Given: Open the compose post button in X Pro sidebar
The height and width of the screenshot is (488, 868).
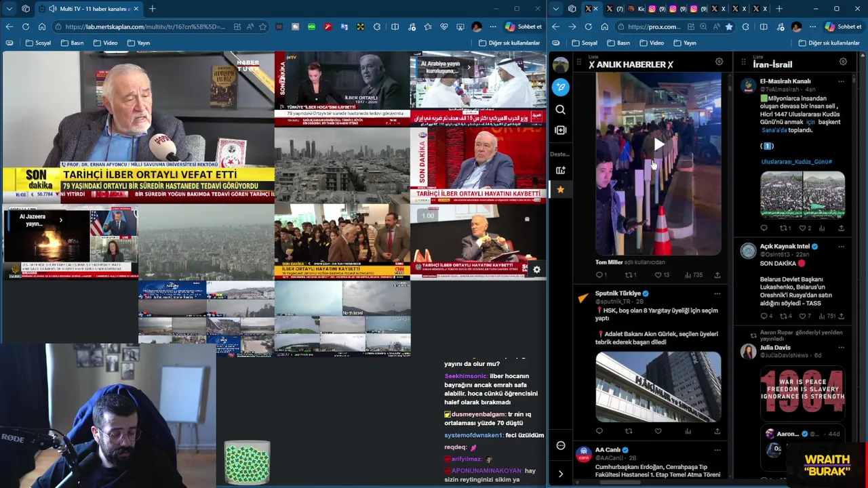Looking at the screenshot, I should [560, 87].
